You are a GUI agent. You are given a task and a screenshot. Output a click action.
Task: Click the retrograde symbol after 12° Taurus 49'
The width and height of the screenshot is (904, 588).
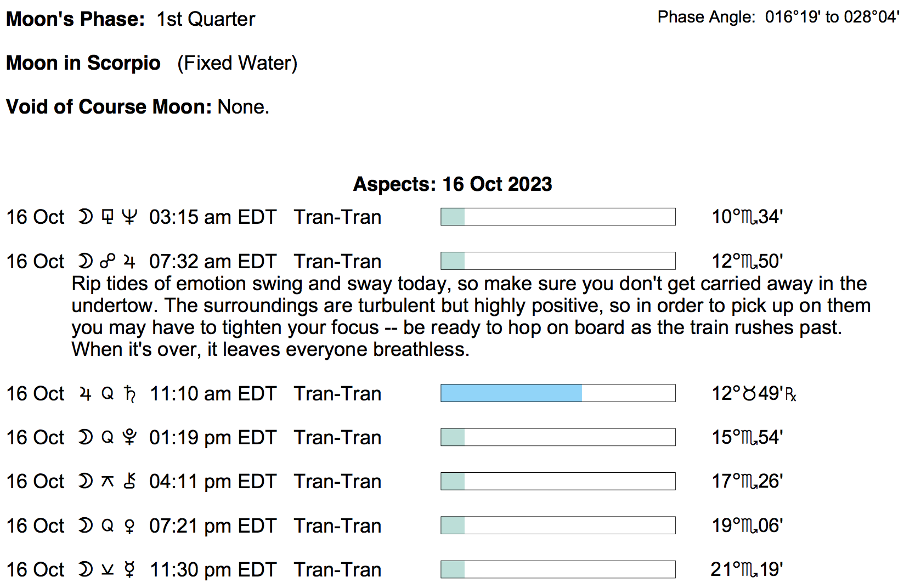point(790,394)
